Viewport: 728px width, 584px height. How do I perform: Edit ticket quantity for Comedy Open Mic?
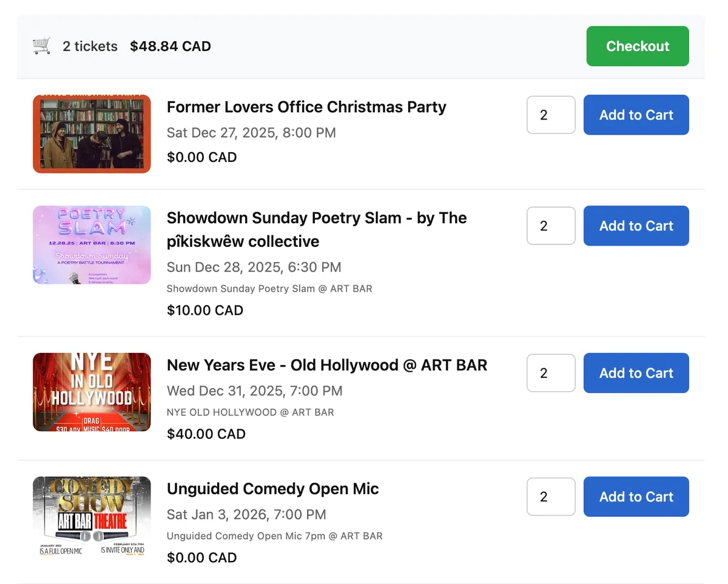[551, 497]
